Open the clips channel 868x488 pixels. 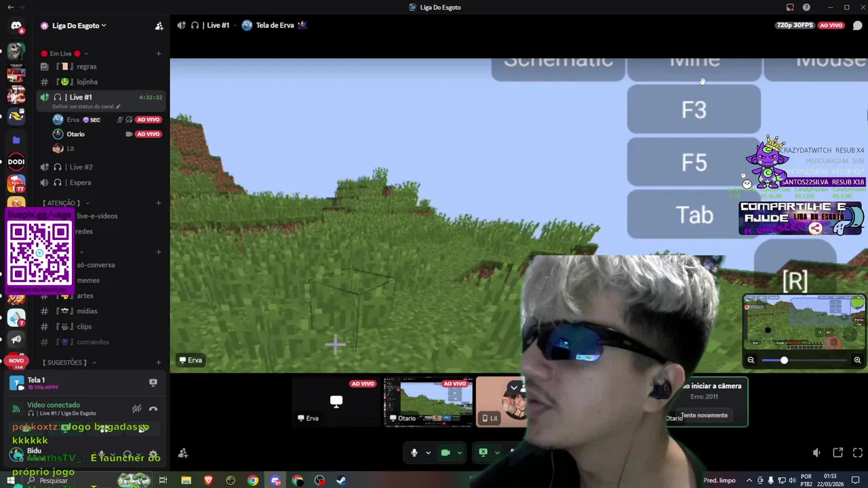click(x=102, y=327)
